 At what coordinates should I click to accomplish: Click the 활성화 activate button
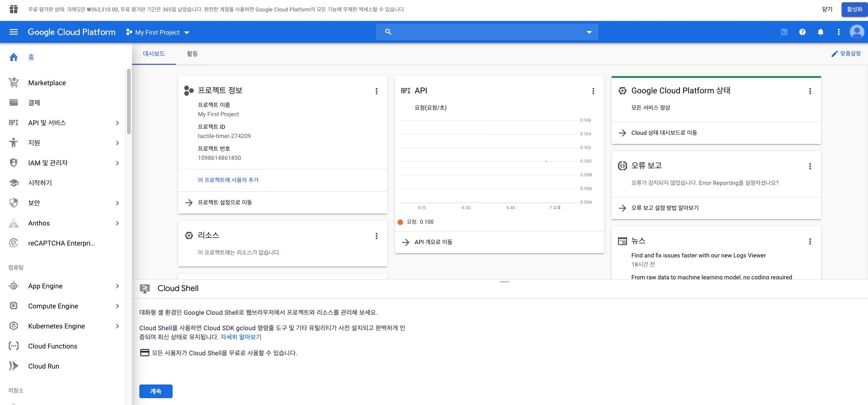(854, 10)
